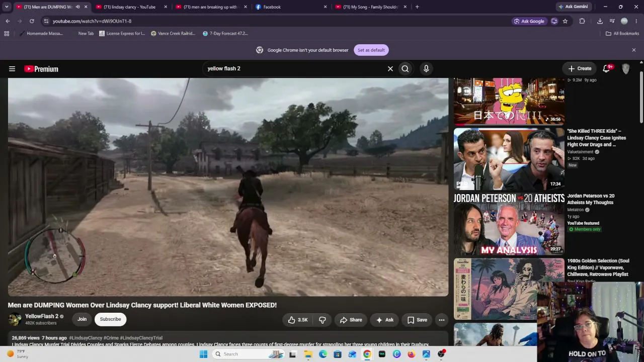644x362 pixels.
Task: Open media controls in Chrome toolbar
Action: coord(612,21)
